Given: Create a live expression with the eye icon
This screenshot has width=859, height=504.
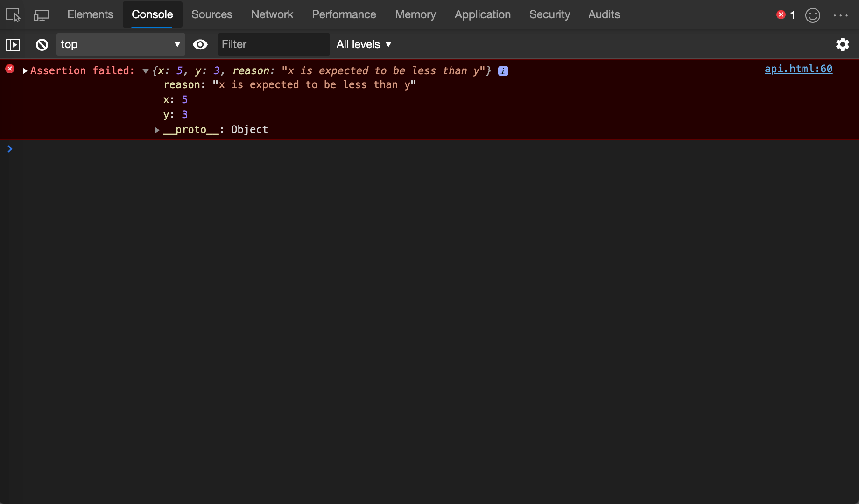Looking at the screenshot, I should tap(200, 44).
